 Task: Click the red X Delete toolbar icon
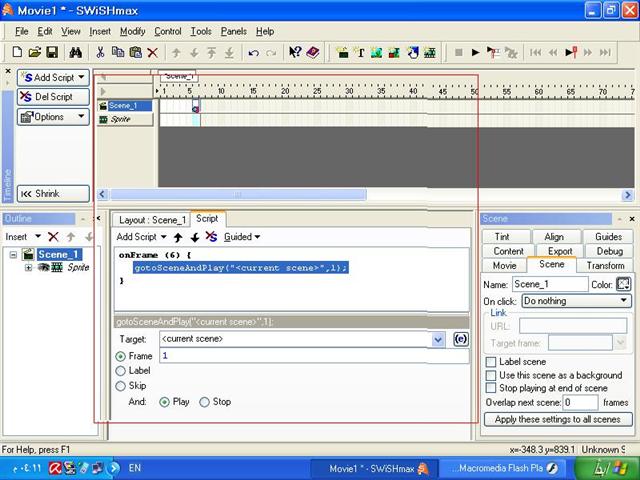pos(152,52)
